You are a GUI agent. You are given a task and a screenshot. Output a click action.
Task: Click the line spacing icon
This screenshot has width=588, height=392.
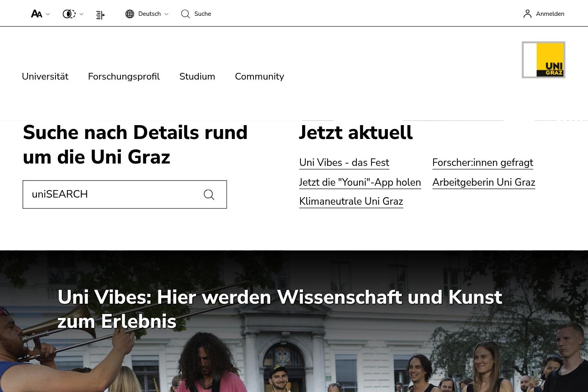pyautogui.click(x=100, y=15)
